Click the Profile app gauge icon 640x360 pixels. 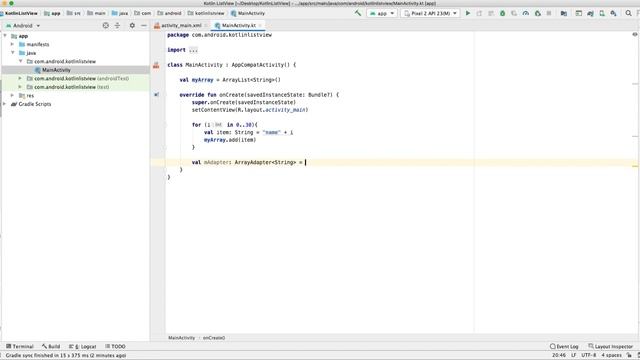tap(526, 13)
